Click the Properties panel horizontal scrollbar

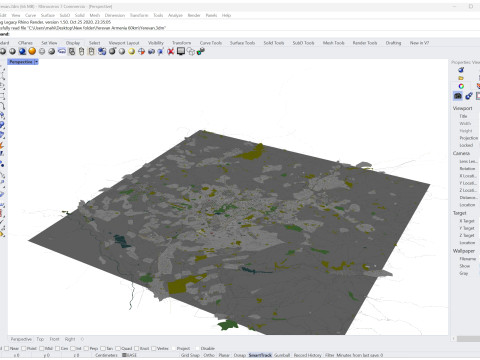pos(468,339)
